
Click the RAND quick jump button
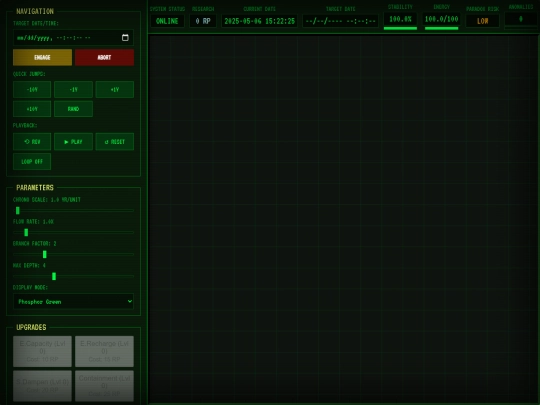pos(73,109)
